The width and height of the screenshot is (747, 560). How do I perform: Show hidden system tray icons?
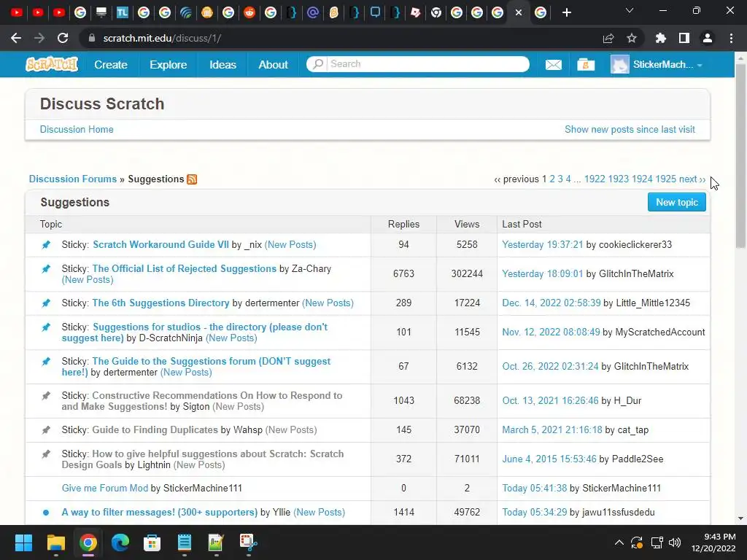click(x=619, y=542)
